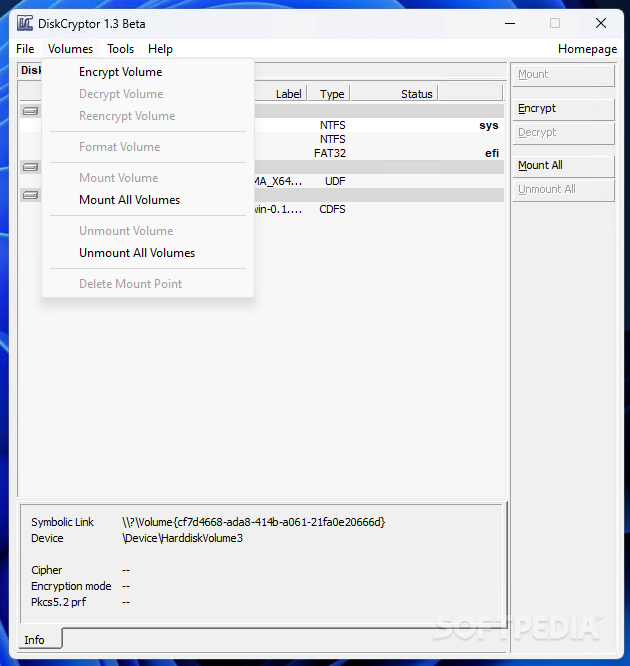Click the Mount All button

point(563,165)
